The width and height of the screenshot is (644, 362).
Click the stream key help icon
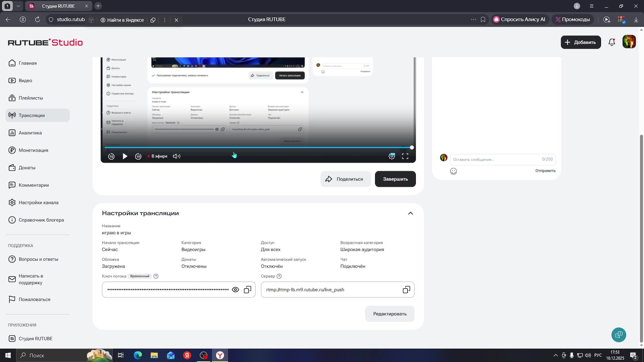[x=156, y=276]
